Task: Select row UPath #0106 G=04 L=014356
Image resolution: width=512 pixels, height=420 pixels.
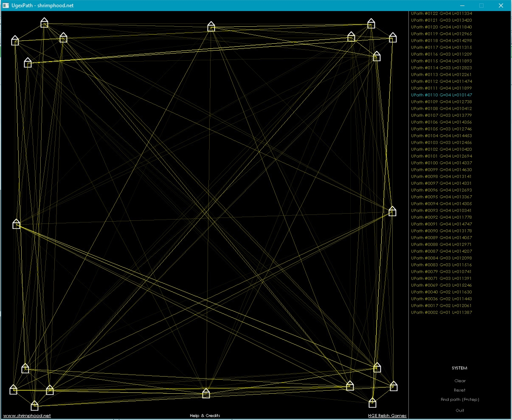Action: pyautogui.click(x=442, y=122)
